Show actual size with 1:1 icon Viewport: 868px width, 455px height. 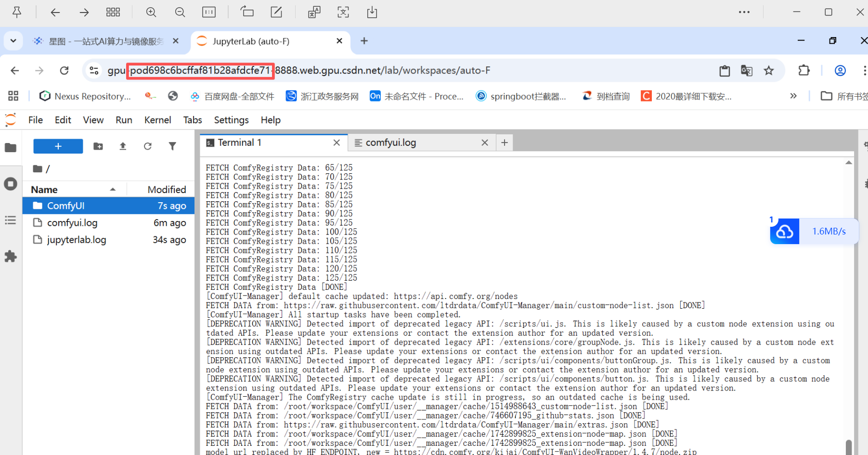[209, 12]
